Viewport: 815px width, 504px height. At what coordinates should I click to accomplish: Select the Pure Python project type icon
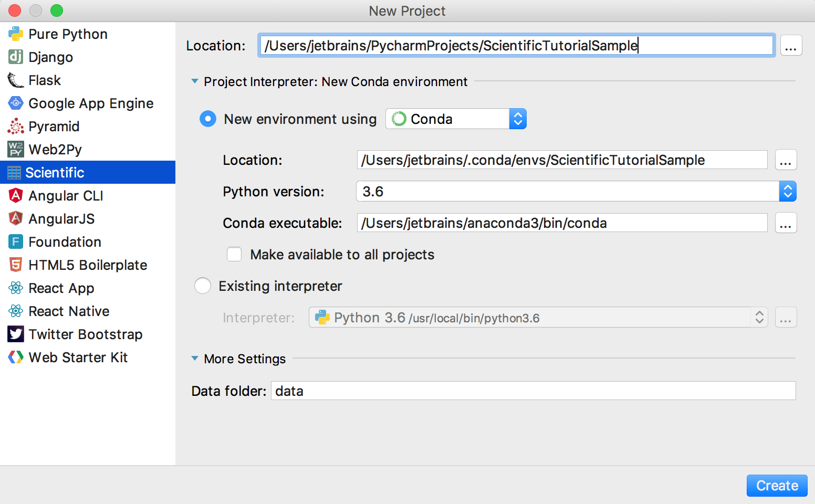point(15,34)
